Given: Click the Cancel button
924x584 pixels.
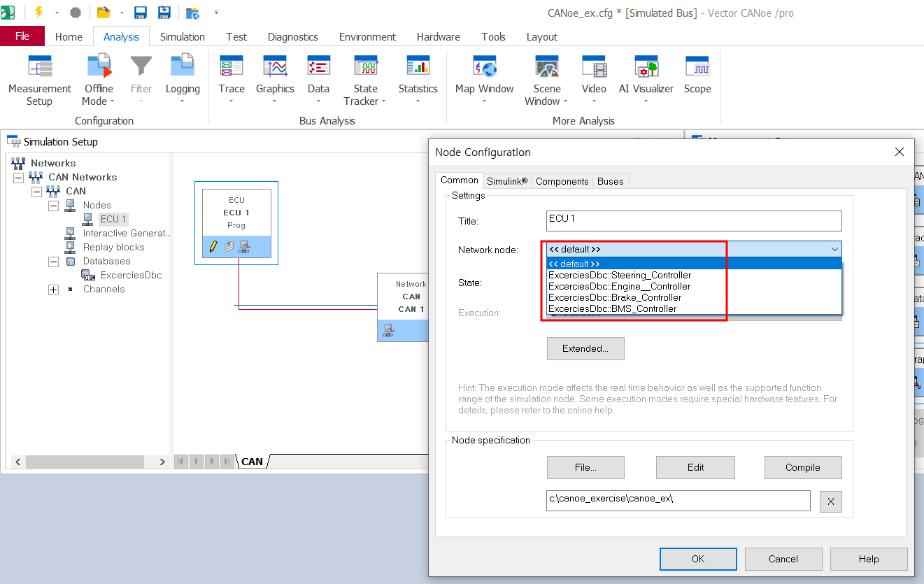Looking at the screenshot, I should point(783,559).
